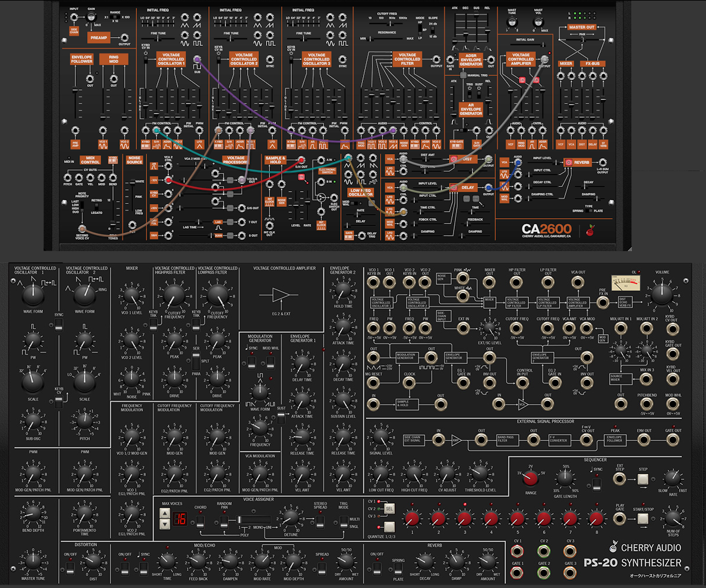Click the MIDI Control PITCH CV jack
The image size is (706, 588).
pyautogui.click(x=68, y=177)
